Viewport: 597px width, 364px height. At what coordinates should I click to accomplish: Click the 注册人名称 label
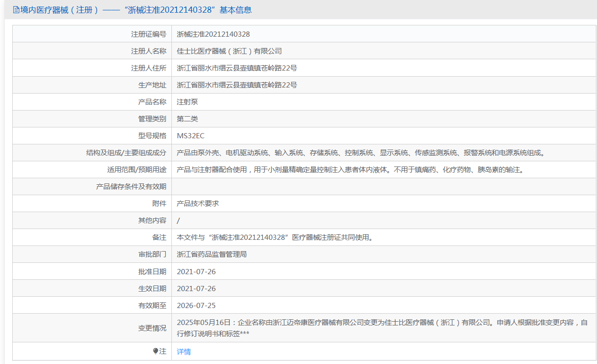pyautogui.click(x=149, y=51)
